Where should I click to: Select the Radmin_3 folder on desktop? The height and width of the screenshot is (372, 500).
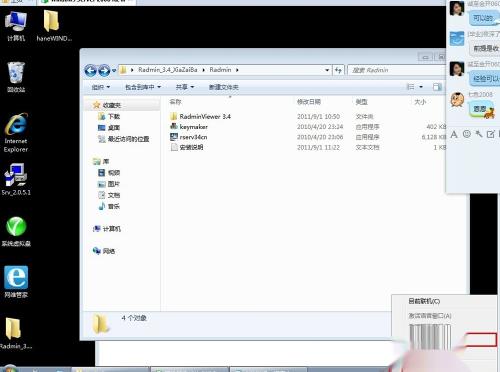point(15,333)
